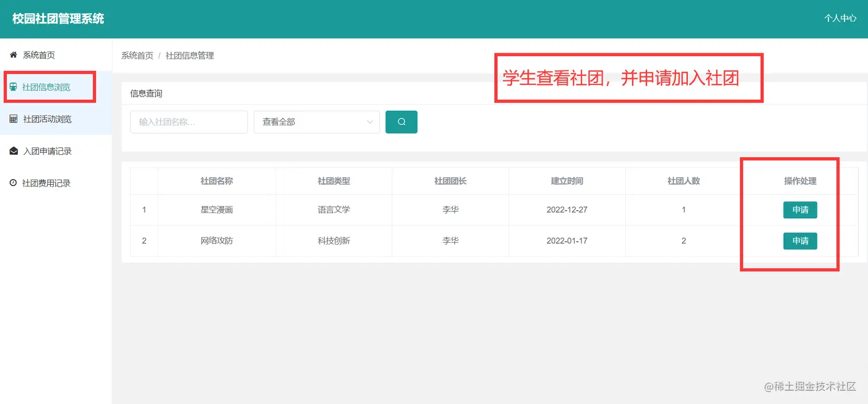Click the clock icon beside 社团费用记录
The image size is (868, 404).
pos(13,183)
